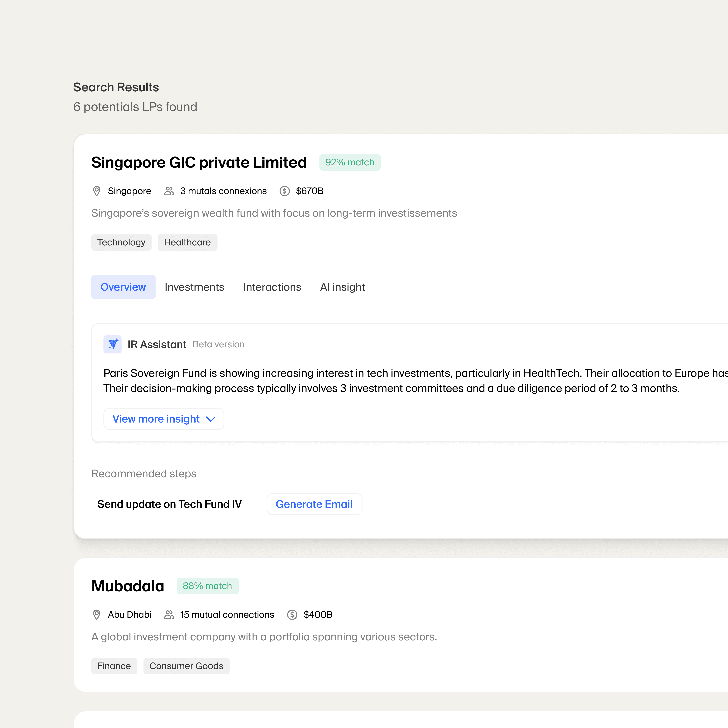The image size is (728, 728).
Task: Switch to the Investments tab
Action: tap(194, 287)
